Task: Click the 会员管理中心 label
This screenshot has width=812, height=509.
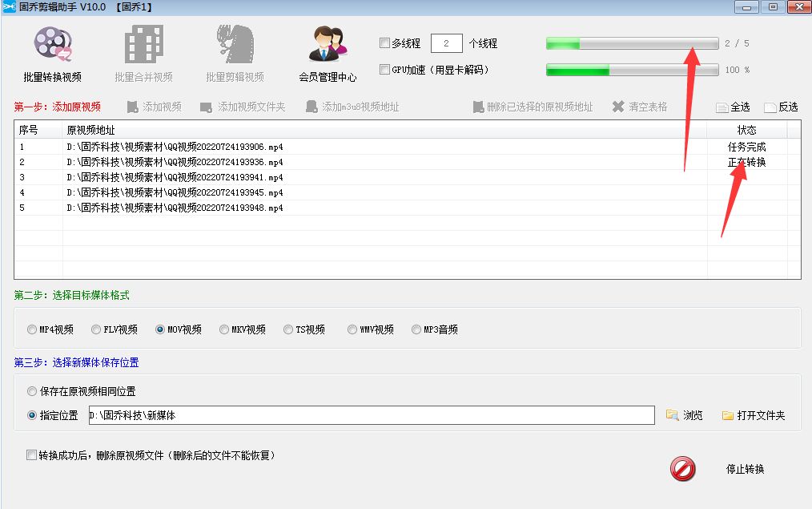Action: pos(328,77)
